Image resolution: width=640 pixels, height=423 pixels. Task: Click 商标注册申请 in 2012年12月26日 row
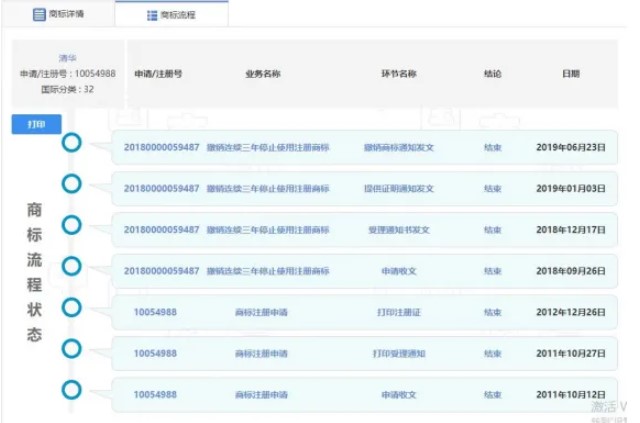click(261, 312)
